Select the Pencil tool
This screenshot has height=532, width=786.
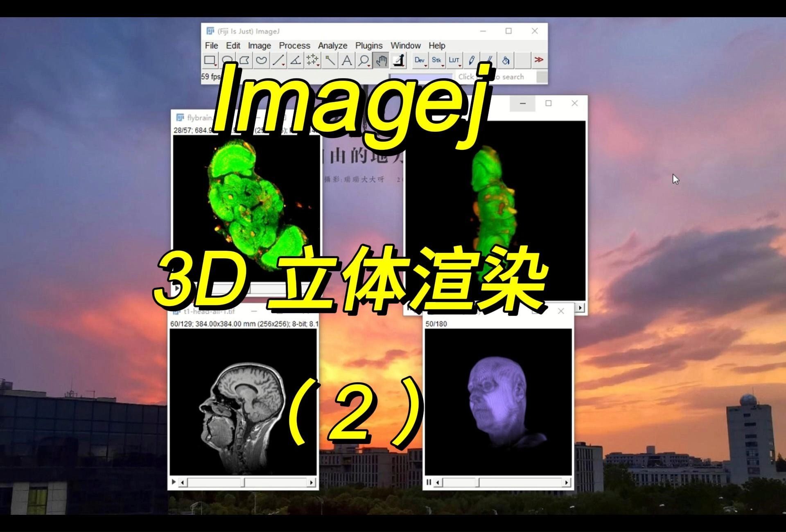(x=472, y=61)
